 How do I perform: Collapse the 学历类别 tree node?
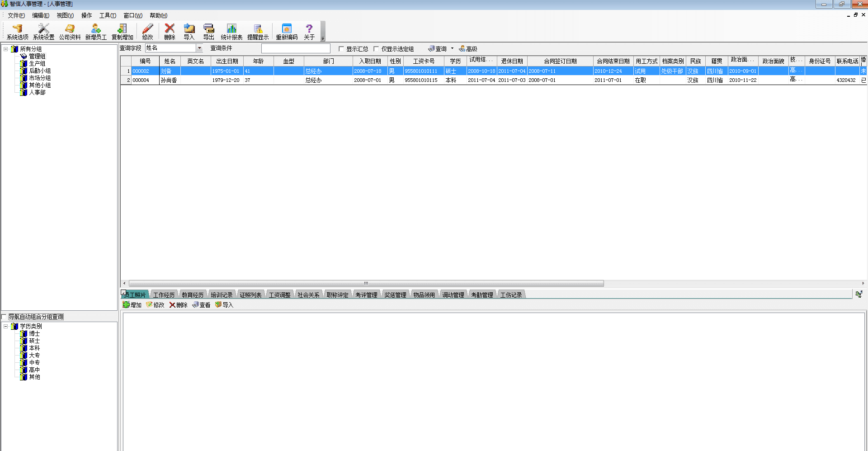click(6, 326)
